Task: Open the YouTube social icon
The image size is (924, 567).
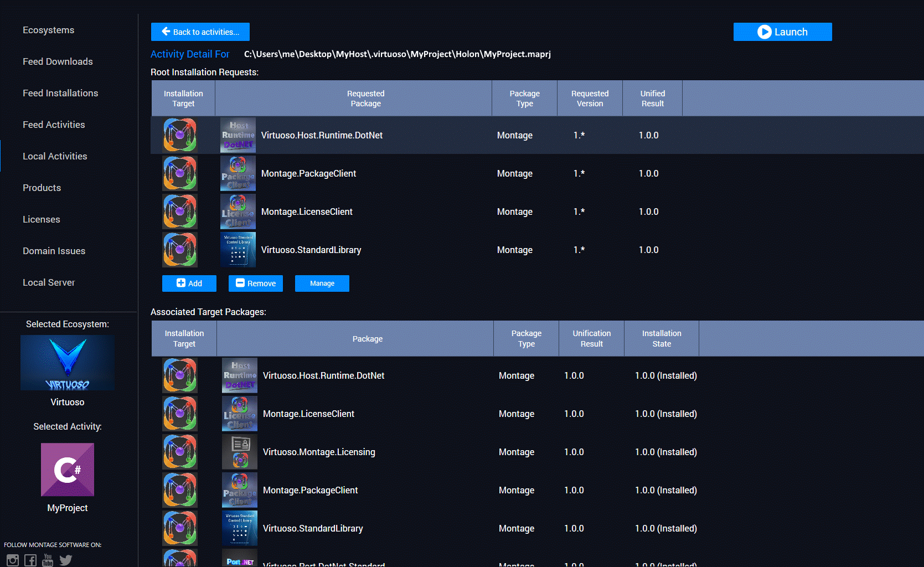Action: click(48, 560)
